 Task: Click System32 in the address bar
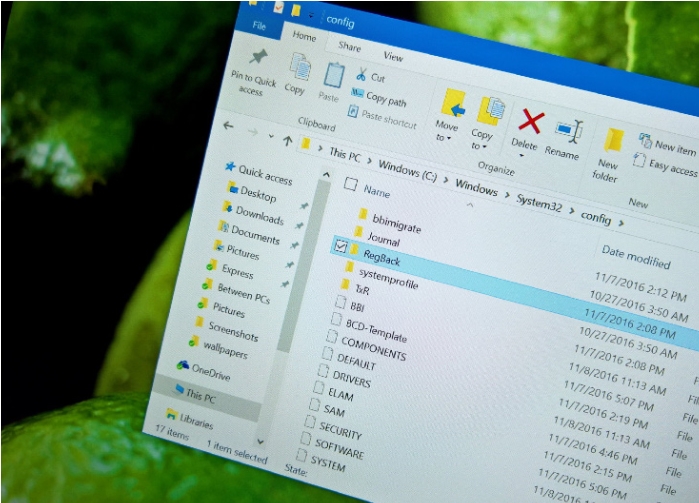pos(539,203)
